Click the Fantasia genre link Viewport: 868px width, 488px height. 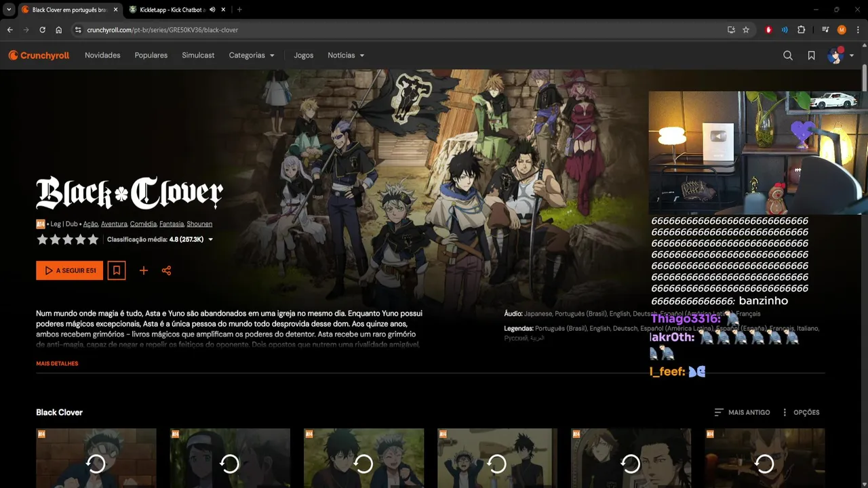pos(172,224)
